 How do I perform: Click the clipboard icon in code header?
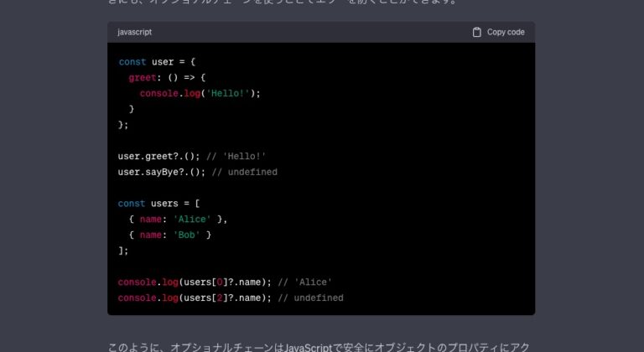pyautogui.click(x=477, y=32)
